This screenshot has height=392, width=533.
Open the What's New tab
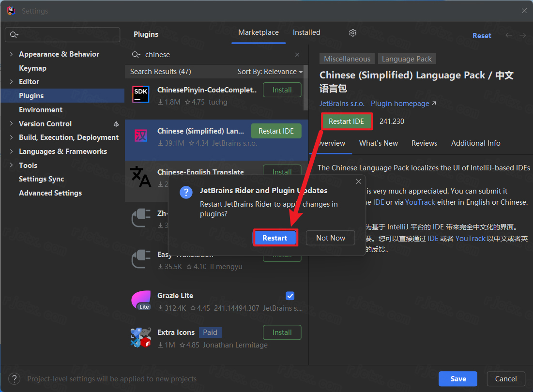(379, 143)
